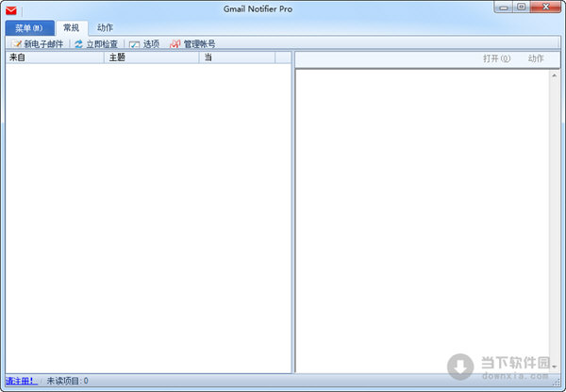Click the 立即检查 toolbar button
566x392 pixels.
point(96,44)
